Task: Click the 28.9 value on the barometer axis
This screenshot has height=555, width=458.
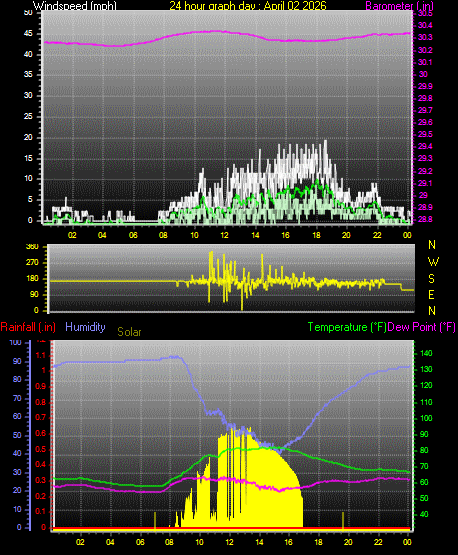Action: click(x=425, y=207)
